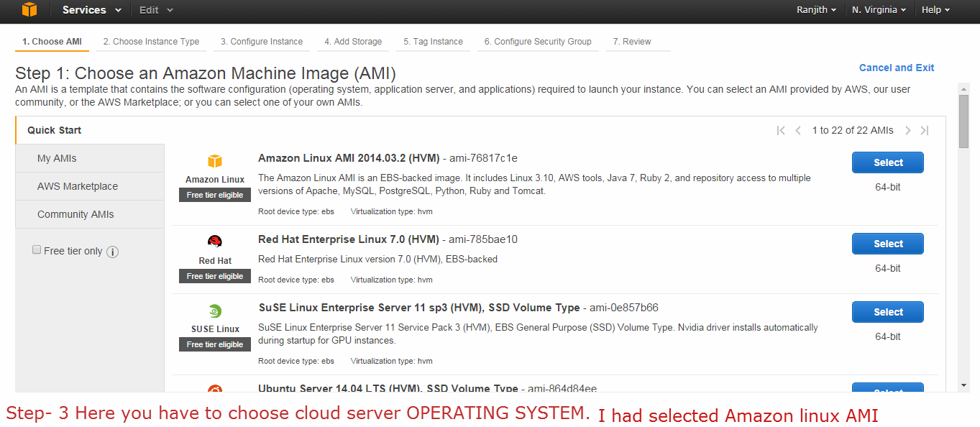The width and height of the screenshot is (980, 427).
Task: Click the 64-bit label under Amazon Linux Select
Action: click(888, 187)
